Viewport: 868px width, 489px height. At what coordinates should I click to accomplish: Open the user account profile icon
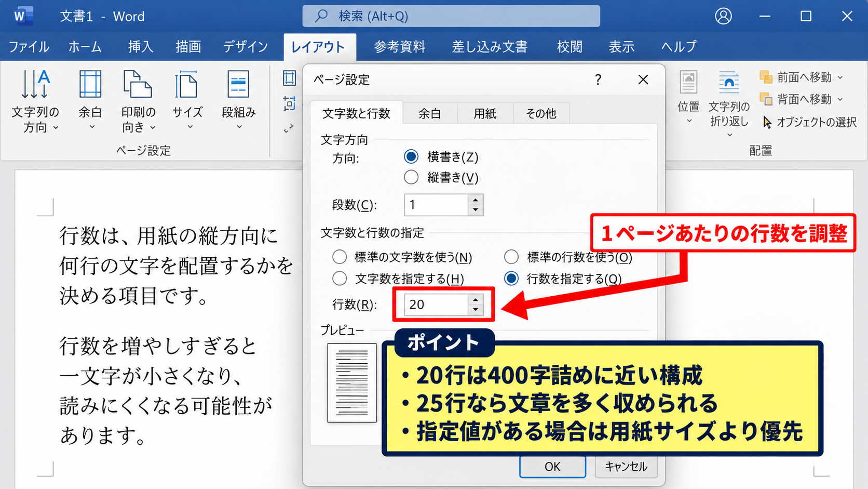[723, 16]
